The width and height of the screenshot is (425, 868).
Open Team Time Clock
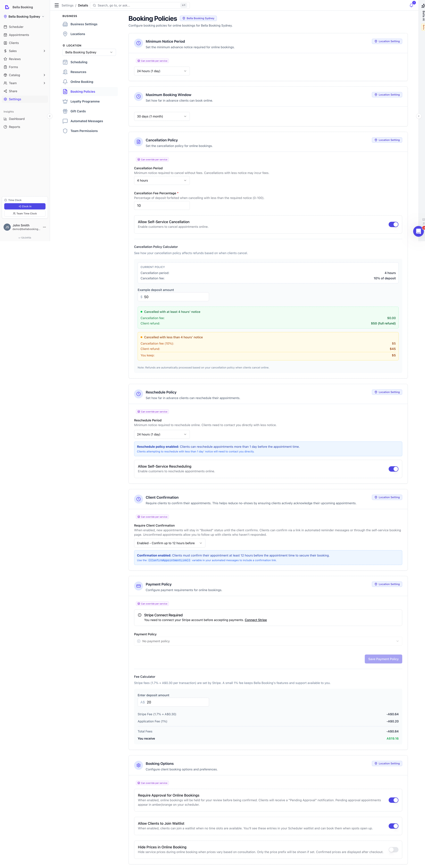click(25, 214)
